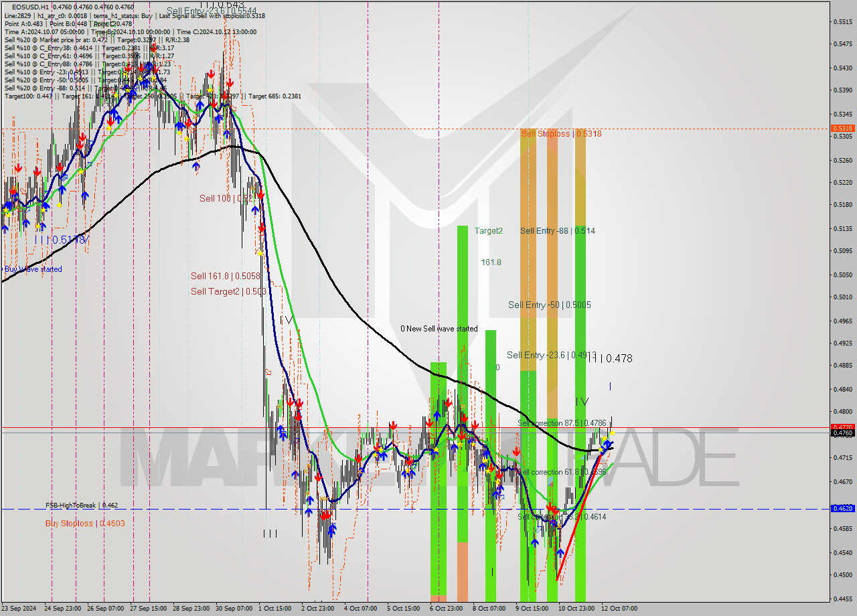Screen dimensions: 857x616
Task: Click the Point A, B, C info line
Action: [x=68, y=23]
